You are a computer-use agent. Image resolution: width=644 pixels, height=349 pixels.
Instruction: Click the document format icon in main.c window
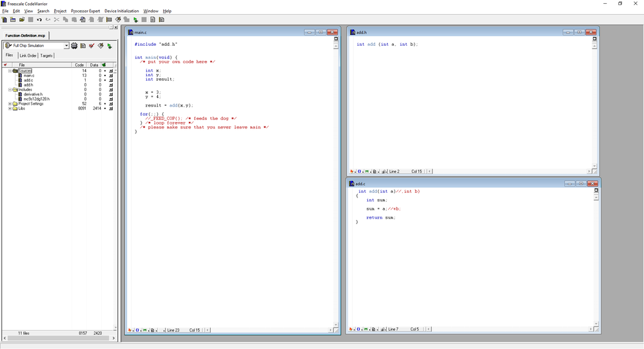coord(152,330)
